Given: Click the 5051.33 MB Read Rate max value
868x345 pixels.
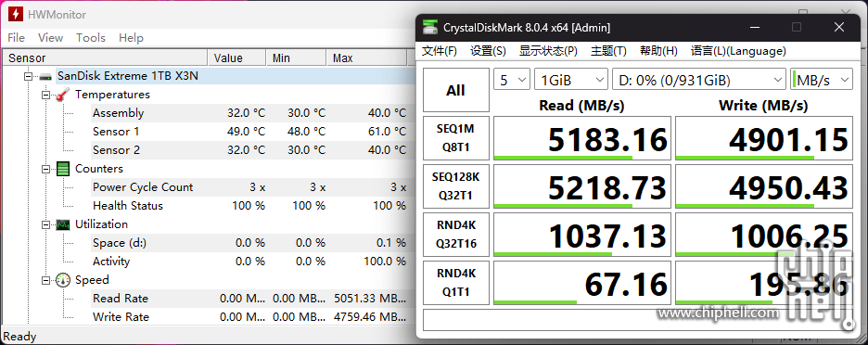Looking at the screenshot, I should coord(369,299).
